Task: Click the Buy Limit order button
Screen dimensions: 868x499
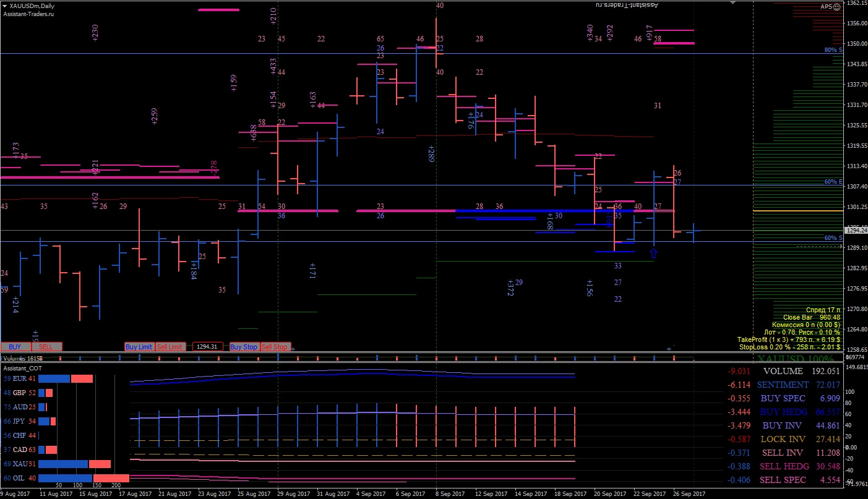Action: 139,347
